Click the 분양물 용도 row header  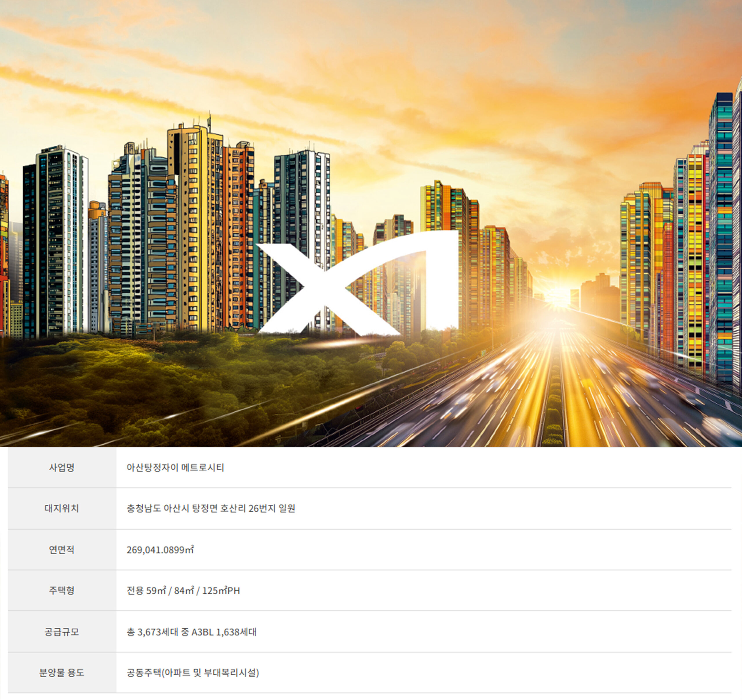coord(62,672)
